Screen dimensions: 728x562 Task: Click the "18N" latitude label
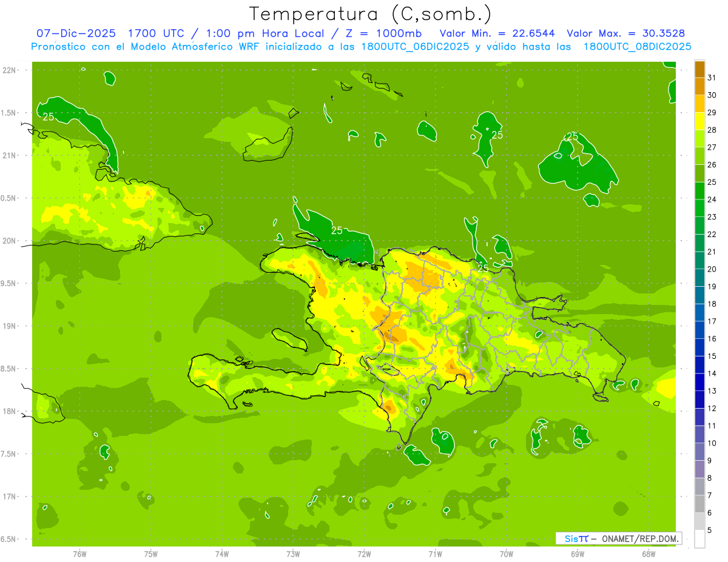10,411
